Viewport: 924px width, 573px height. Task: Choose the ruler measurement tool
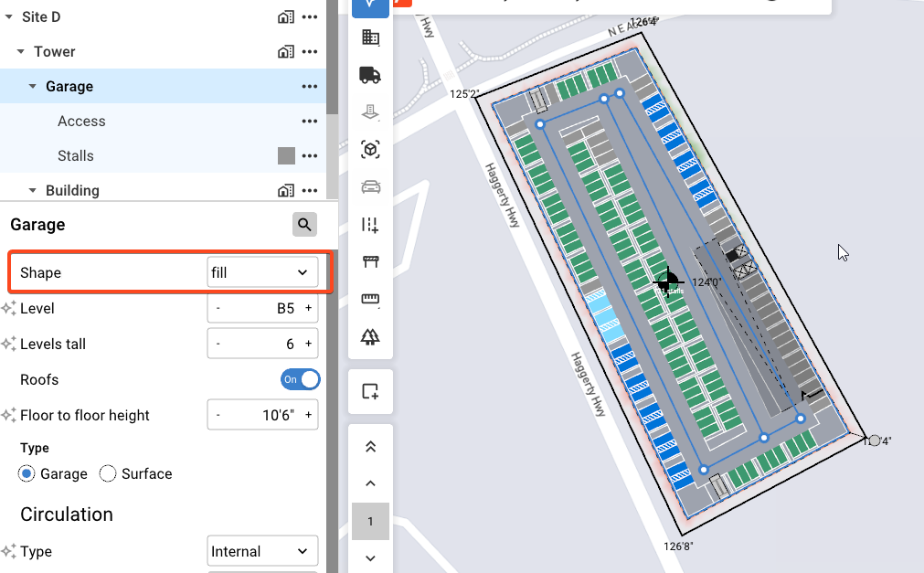click(x=370, y=300)
